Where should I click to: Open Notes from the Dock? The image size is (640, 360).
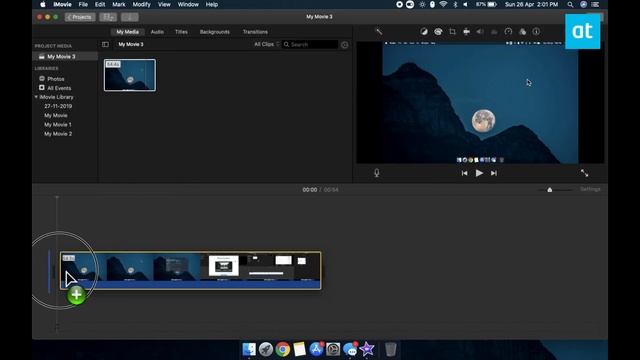pyautogui.click(x=299, y=349)
